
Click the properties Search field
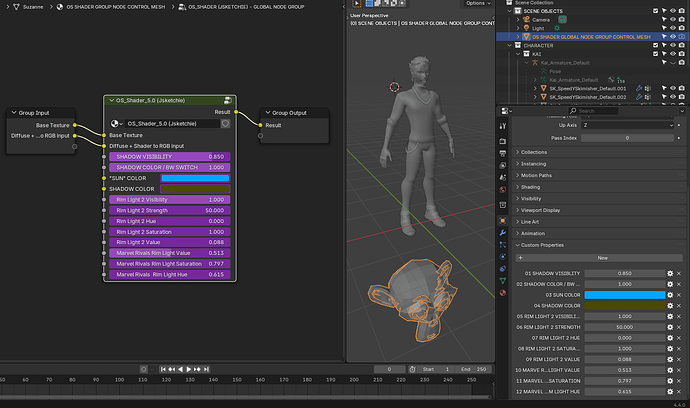point(593,111)
